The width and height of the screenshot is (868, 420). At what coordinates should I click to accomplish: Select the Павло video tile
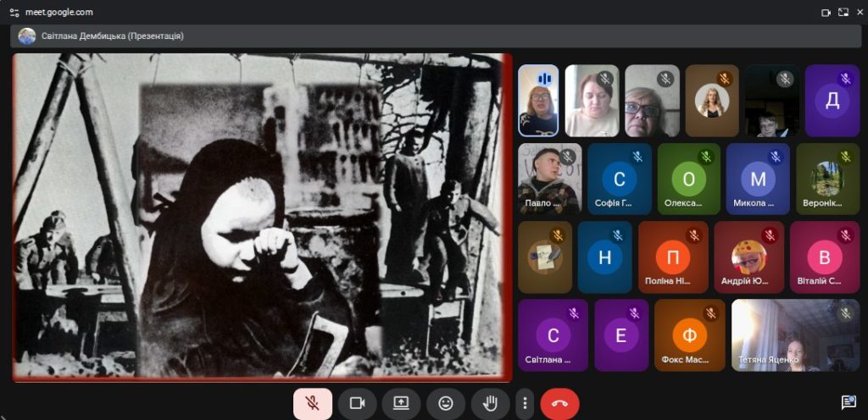coord(548,179)
